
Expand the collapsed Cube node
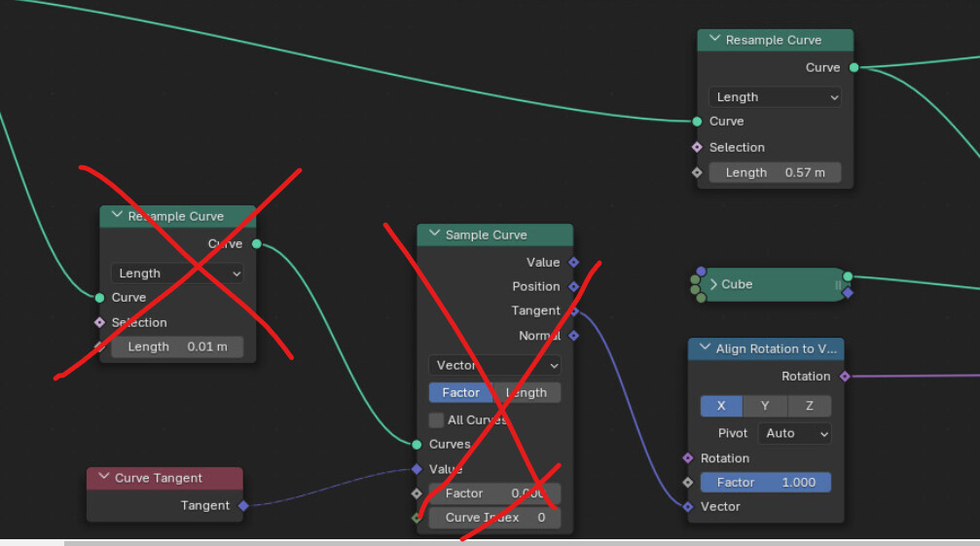tap(713, 284)
